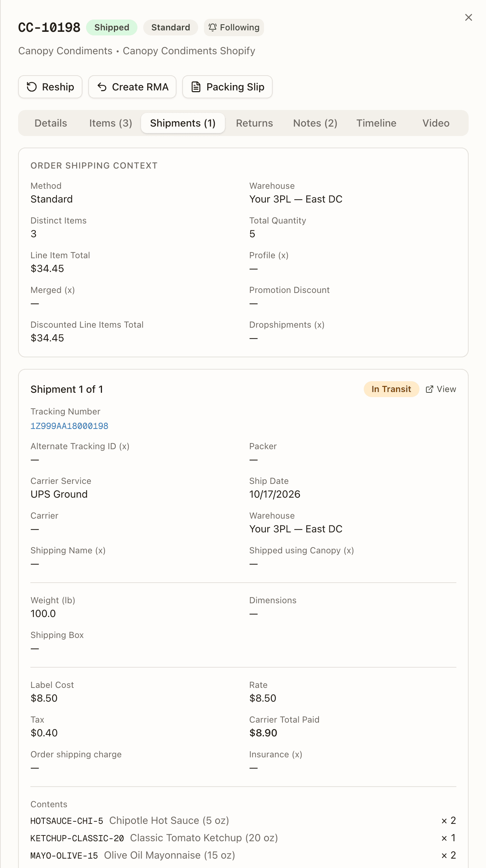Click the View shipment link

pyautogui.click(x=441, y=389)
